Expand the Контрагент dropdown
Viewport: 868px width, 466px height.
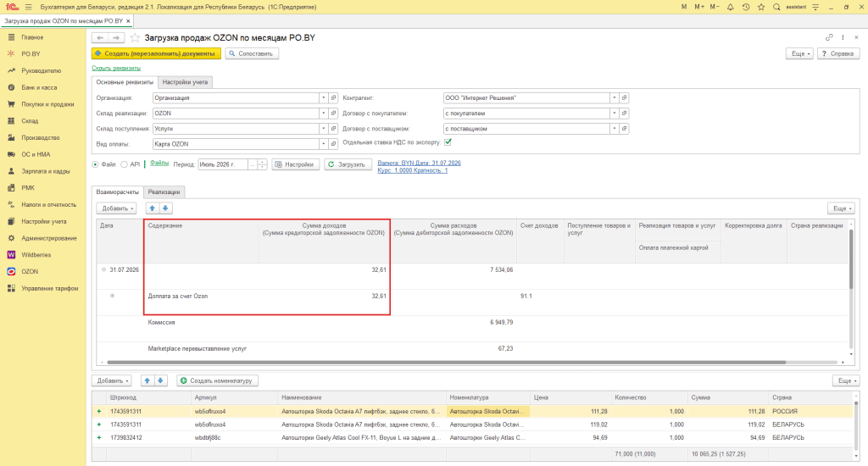pos(614,98)
